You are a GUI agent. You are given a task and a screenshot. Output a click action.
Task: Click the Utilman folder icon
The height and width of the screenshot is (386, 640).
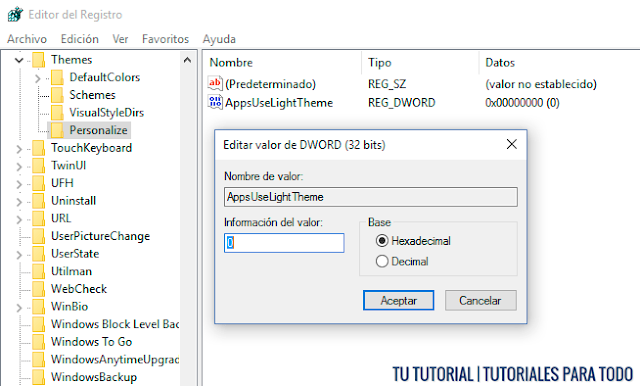[x=39, y=271]
